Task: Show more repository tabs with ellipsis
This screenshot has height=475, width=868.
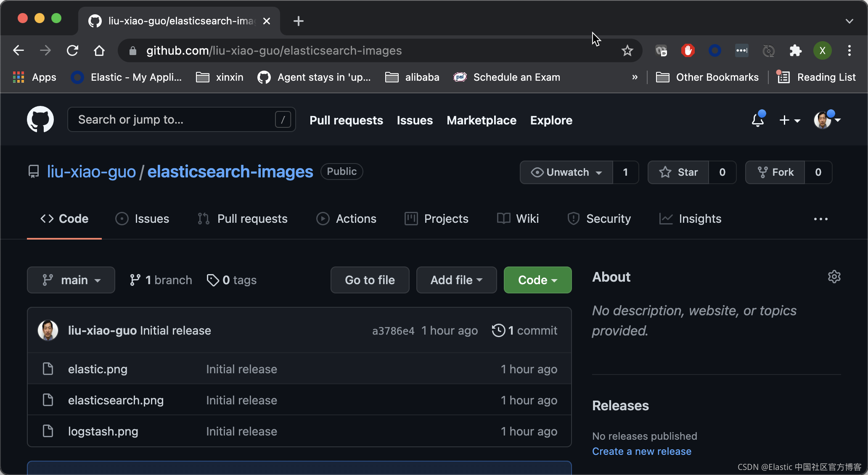Action: [820, 219]
